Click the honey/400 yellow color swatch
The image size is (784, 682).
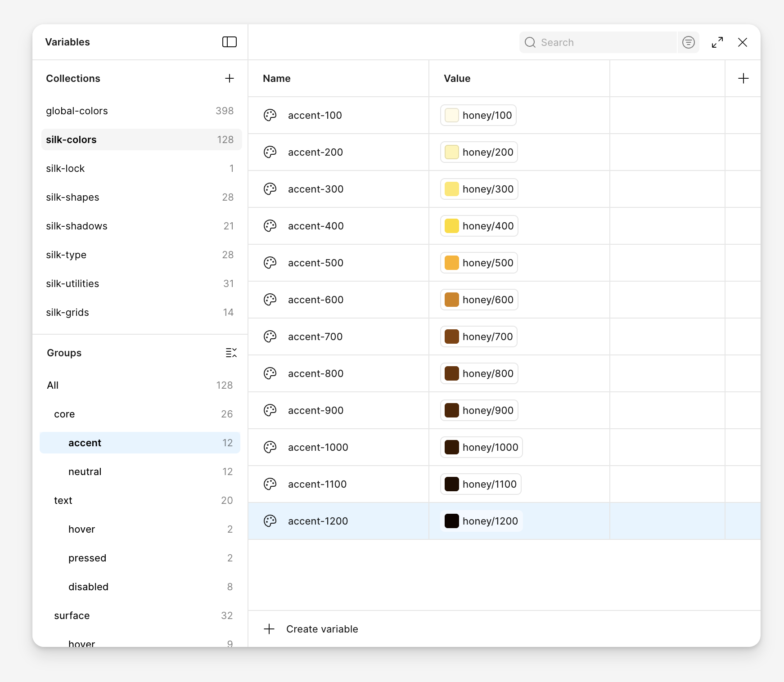451,226
